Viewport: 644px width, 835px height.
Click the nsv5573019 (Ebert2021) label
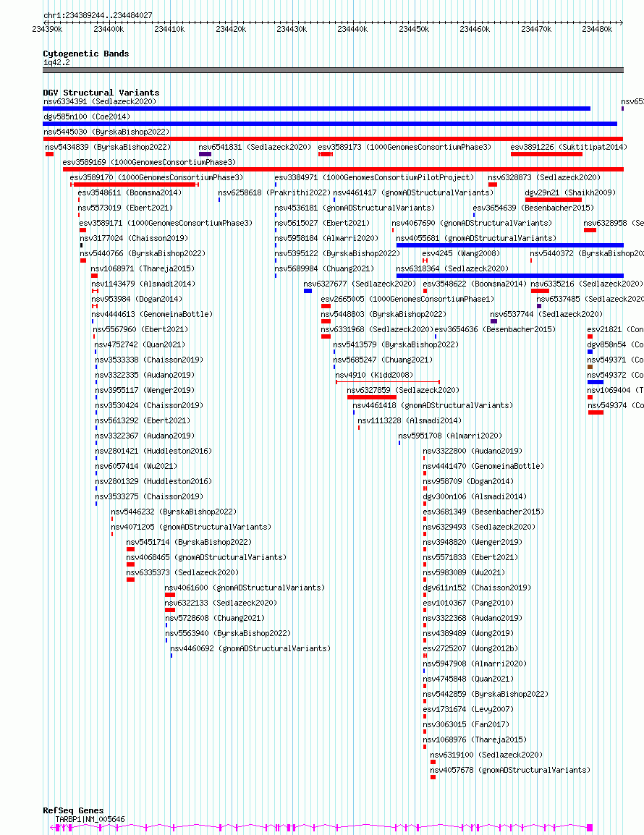(x=126, y=208)
